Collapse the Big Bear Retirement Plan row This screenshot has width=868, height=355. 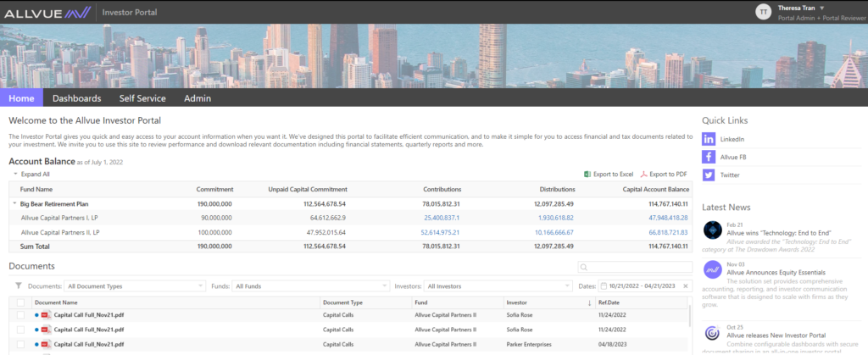tap(15, 203)
